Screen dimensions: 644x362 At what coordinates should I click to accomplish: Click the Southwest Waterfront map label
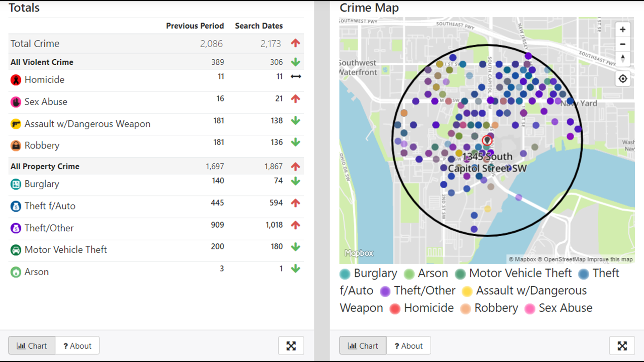(x=358, y=67)
